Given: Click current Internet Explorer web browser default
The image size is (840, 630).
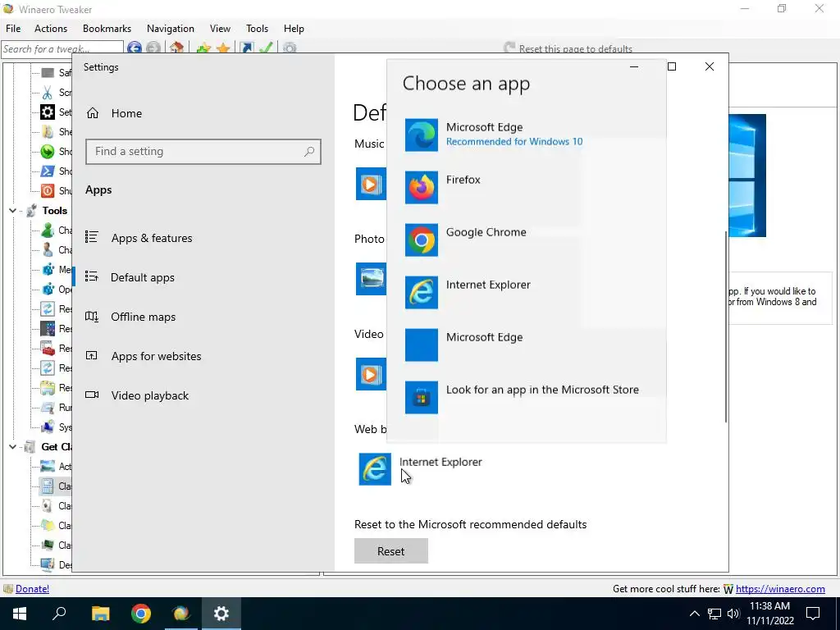Looking at the screenshot, I should (x=421, y=468).
